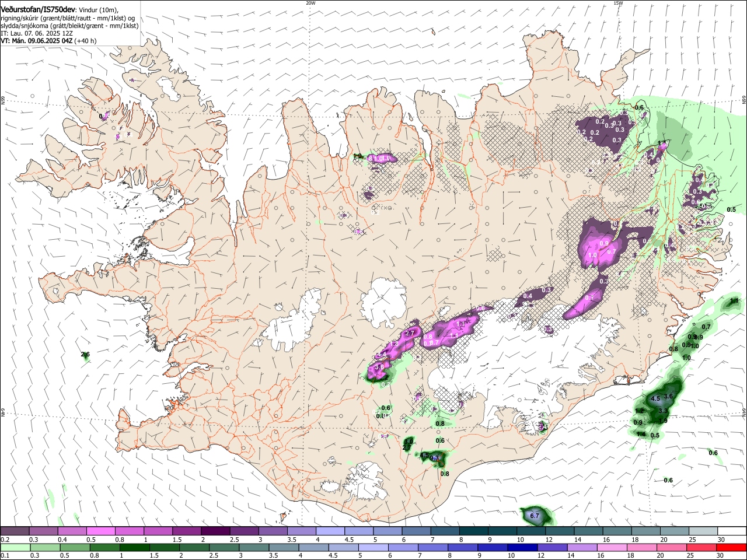Click the 2.6 value off the west coast
This screenshot has height=560, width=747.
85,355
